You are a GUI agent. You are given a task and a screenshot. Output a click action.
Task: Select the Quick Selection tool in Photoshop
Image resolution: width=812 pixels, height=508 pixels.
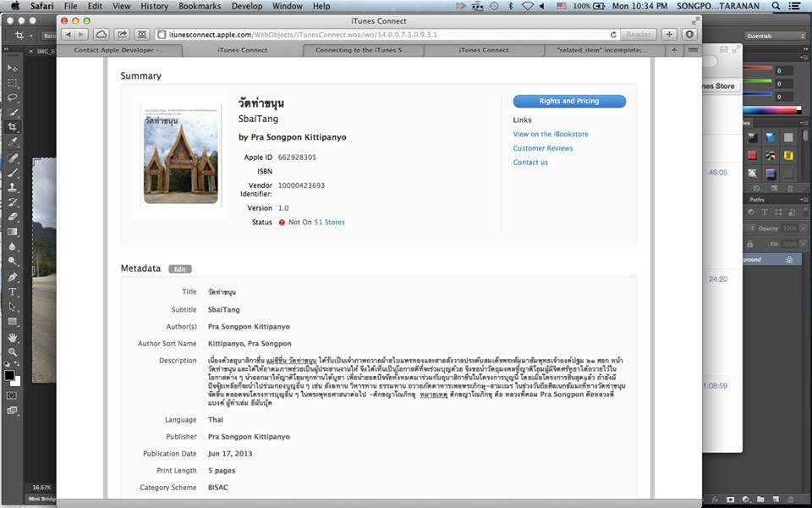(x=13, y=112)
